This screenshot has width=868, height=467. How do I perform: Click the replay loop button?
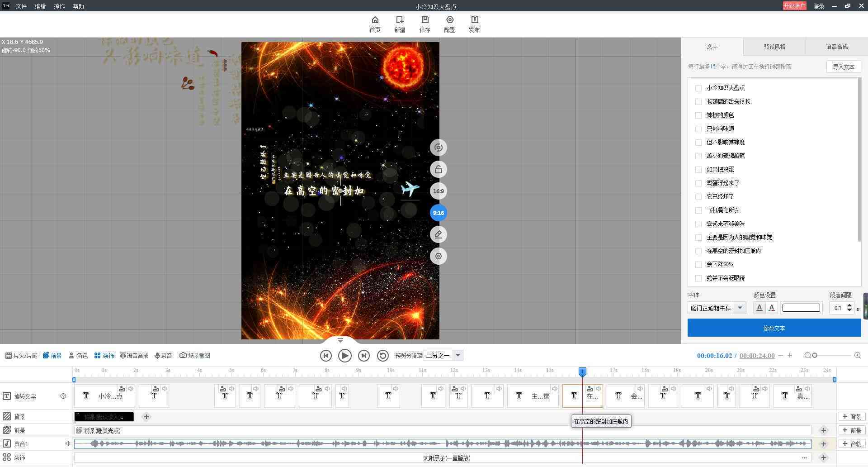point(382,356)
